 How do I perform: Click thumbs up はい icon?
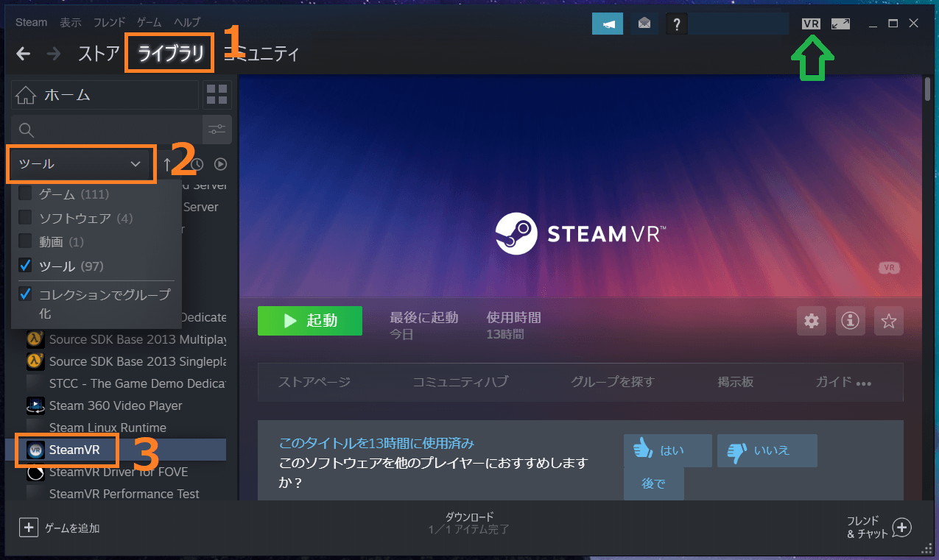click(x=644, y=450)
